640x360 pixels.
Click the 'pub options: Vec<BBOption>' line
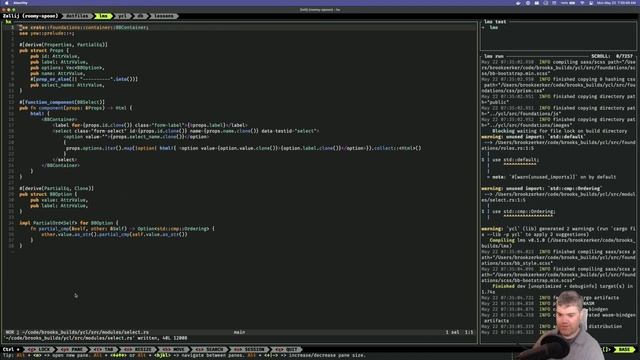(67, 68)
